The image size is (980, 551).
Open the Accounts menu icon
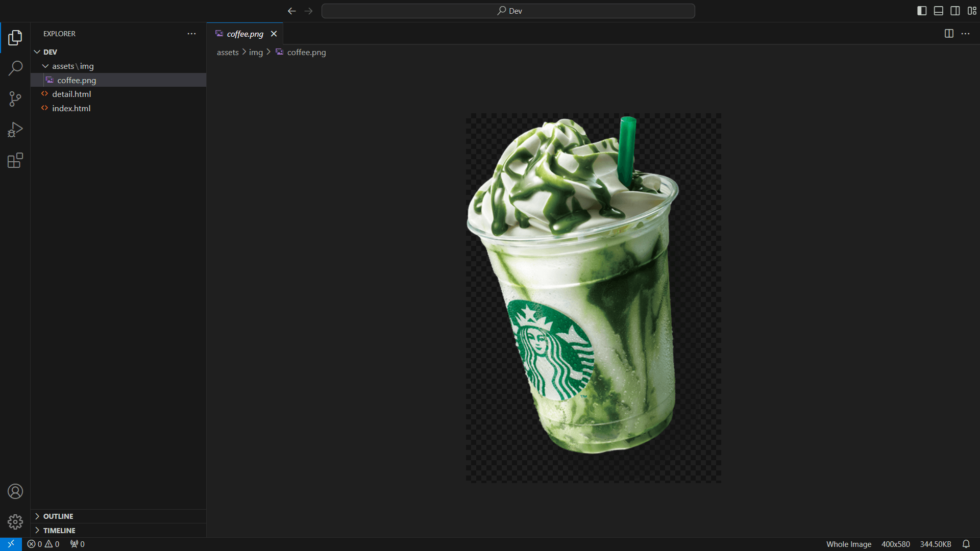tap(15, 491)
